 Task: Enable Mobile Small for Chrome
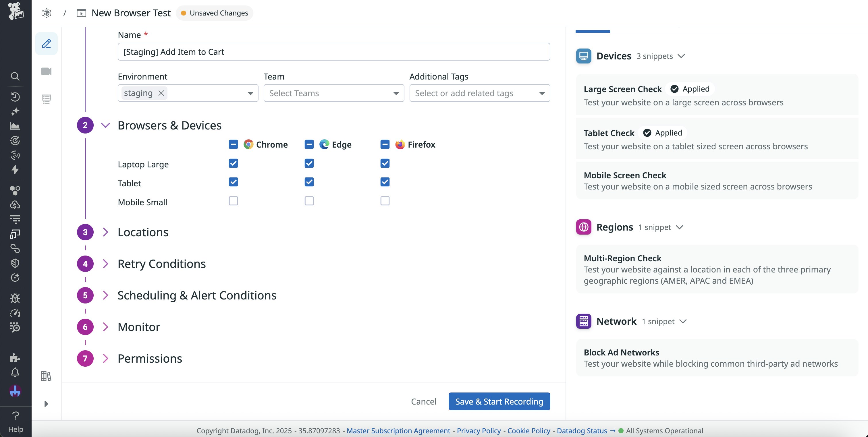click(x=233, y=201)
